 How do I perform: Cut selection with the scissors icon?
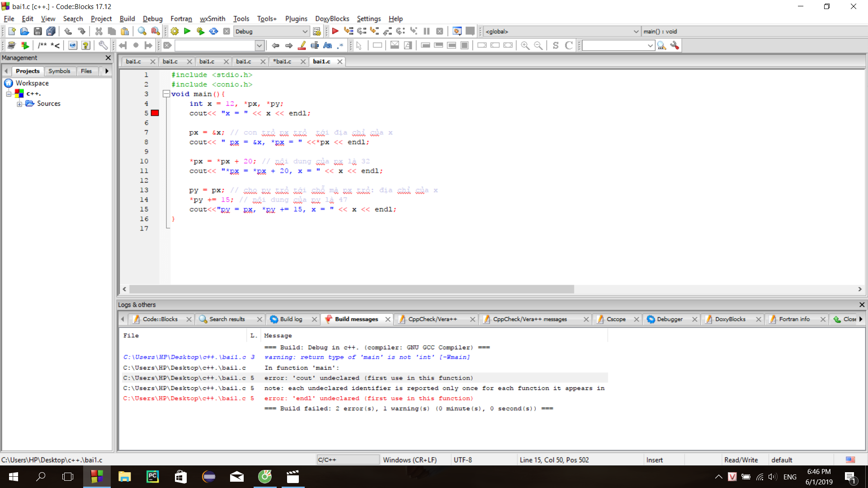pos(99,31)
